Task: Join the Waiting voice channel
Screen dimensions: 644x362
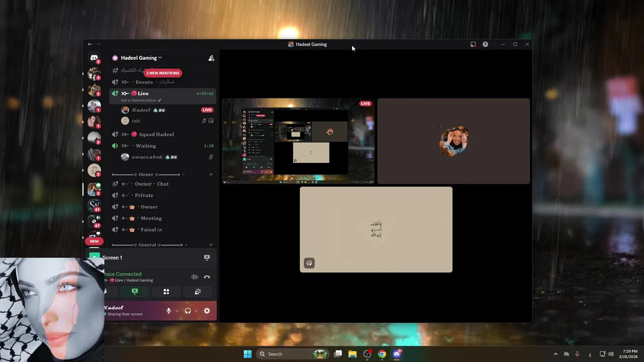Action: pos(163,146)
